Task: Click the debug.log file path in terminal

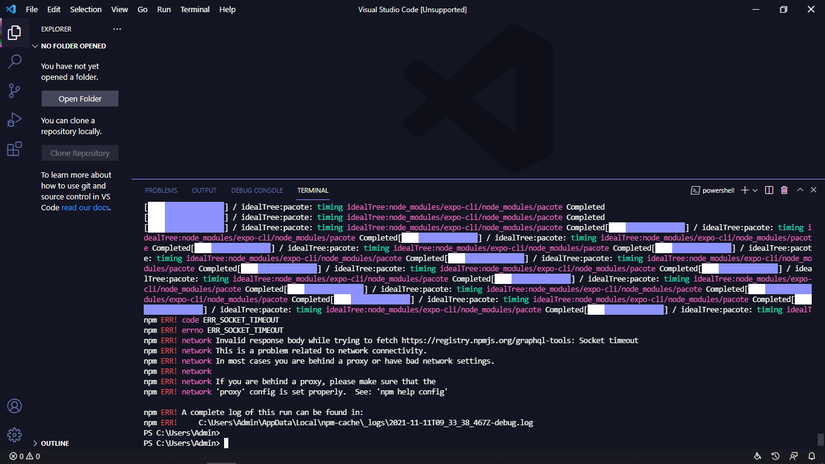Action: (366, 422)
